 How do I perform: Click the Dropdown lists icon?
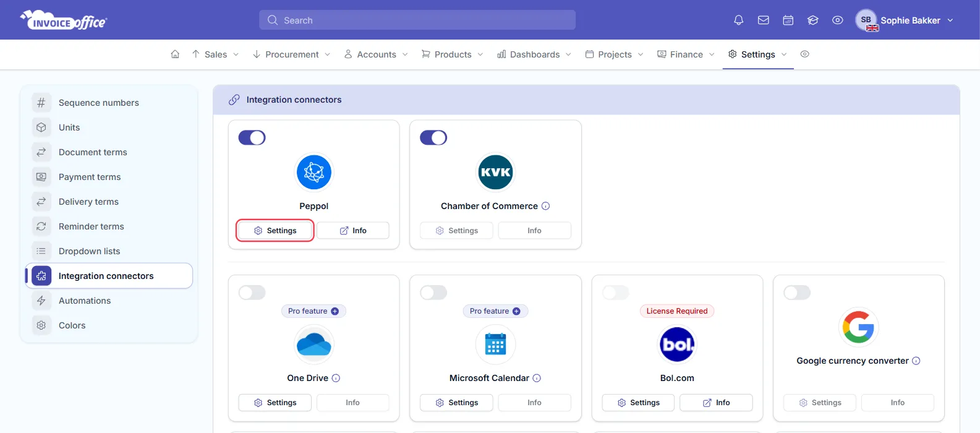pyautogui.click(x=41, y=251)
